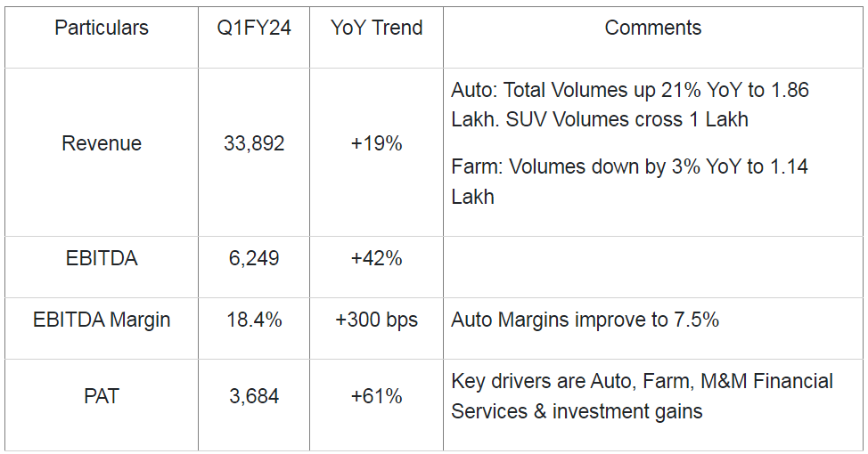The width and height of the screenshot is (868, 454).
Task: Click the Particulars column header
Action: (x=101, y=28)
